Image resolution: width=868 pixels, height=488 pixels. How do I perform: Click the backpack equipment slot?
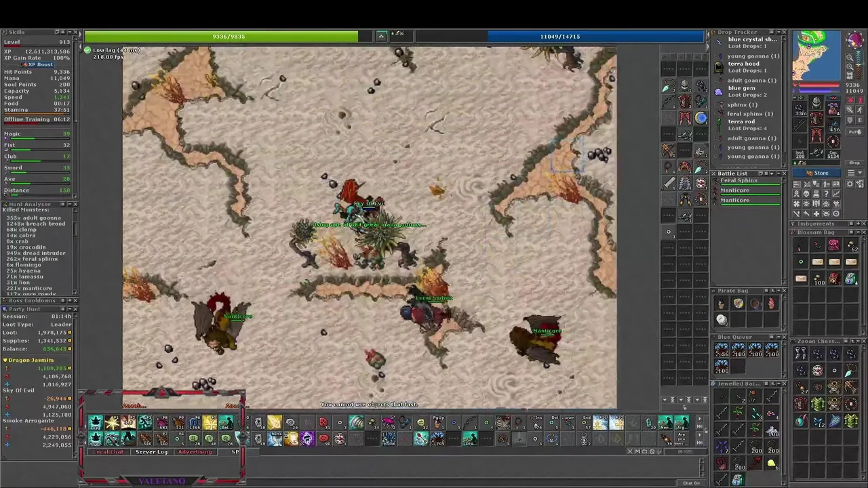pos(833,108)
